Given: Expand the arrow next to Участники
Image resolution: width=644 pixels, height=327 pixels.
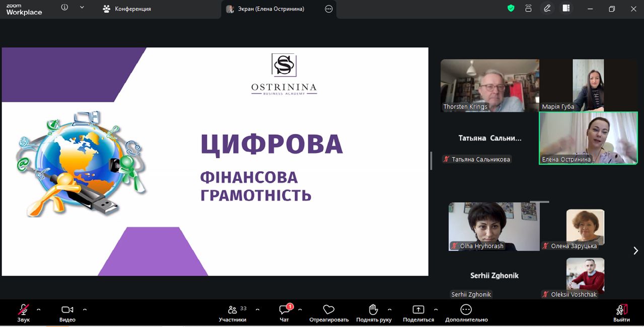Looking at the screenshot, I should [x=258, y=309].
